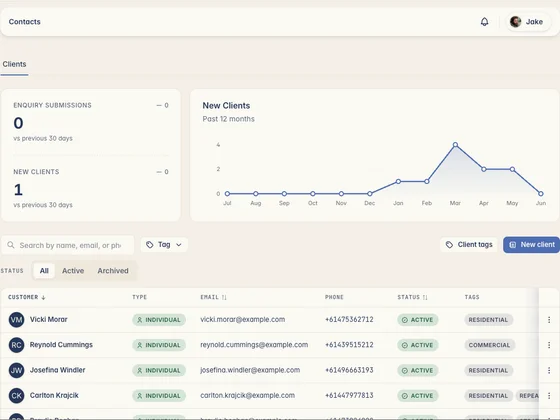This screenshot has width=560, height=420.
Task: Open Josefina Windler's client record
Action: click(x=58, y=370)
